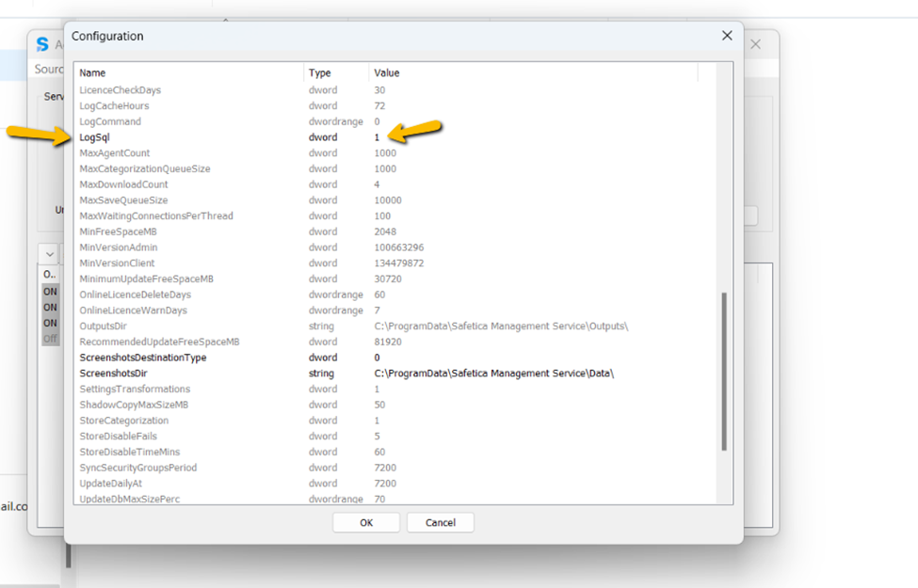The width and height of the screenshot is (918, 588).
Task: Select the ScreenshotsDestinationType setting row
Action: (x=188, y=357)
